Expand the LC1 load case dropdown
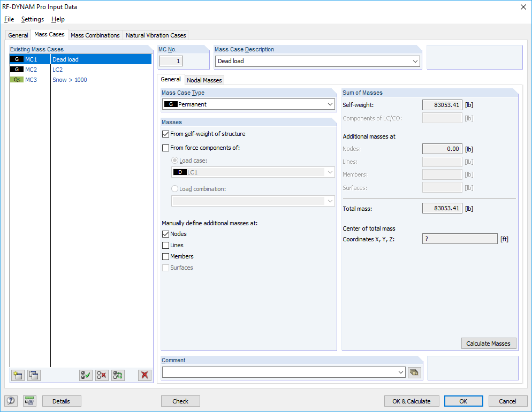This screenshot has height=412, width=532. (330, 172)
